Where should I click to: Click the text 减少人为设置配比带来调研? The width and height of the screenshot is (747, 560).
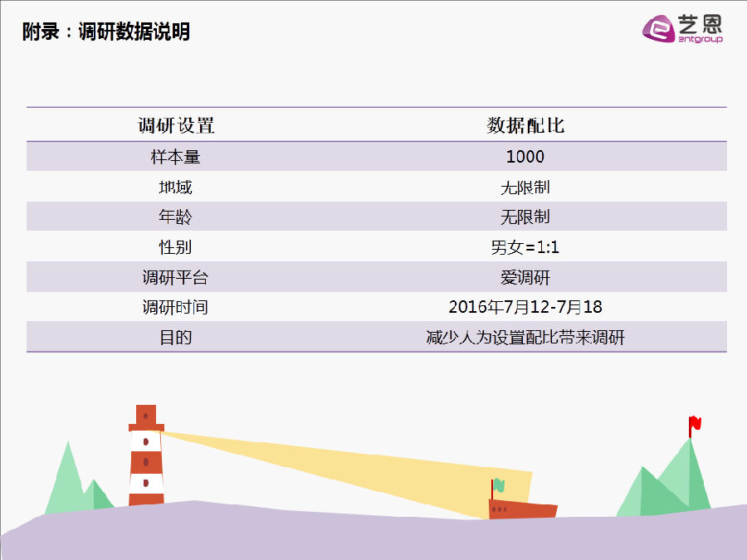tap(525, 337)
